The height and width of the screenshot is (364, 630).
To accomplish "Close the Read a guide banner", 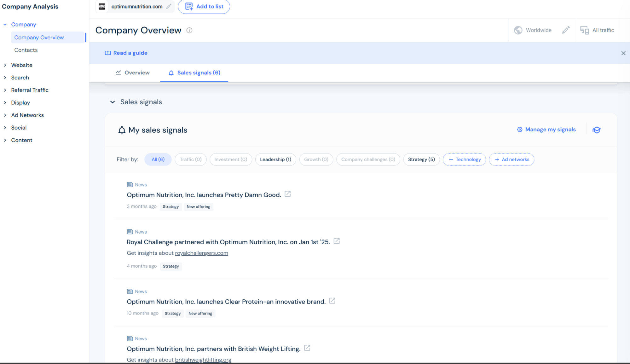I will [x=623, y=53].
